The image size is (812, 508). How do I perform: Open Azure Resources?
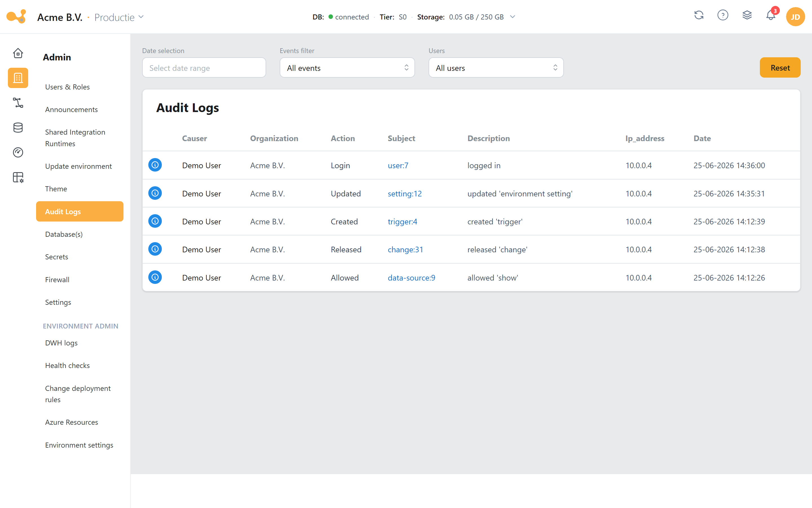coord(72,422)
